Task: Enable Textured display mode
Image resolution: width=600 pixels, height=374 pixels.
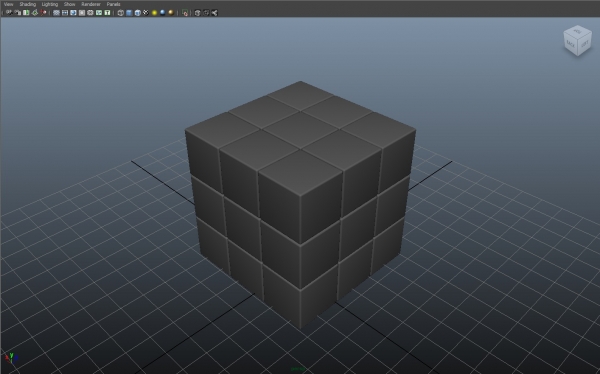Action: (x=146, y=13)
